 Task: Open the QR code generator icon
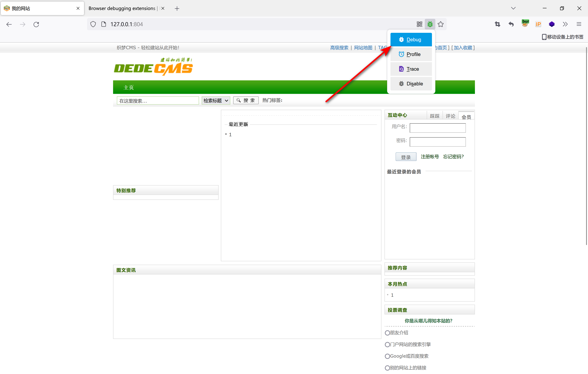[x=419, y=24]
